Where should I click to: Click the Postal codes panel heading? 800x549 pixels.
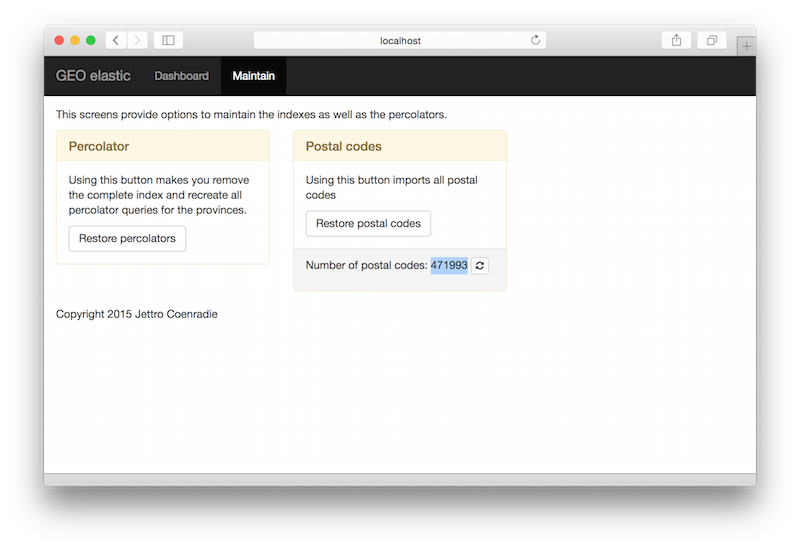tap(343, 146)
